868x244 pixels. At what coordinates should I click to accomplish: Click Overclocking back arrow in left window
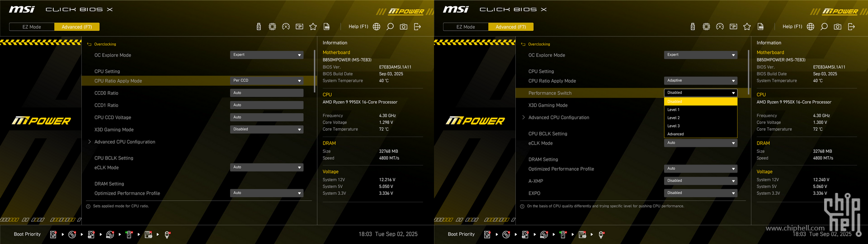(x=89, y=44)
